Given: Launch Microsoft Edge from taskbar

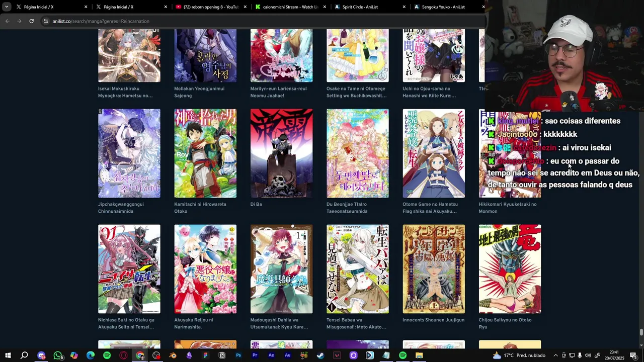Looking at the screenshot, I should [91, 355].
